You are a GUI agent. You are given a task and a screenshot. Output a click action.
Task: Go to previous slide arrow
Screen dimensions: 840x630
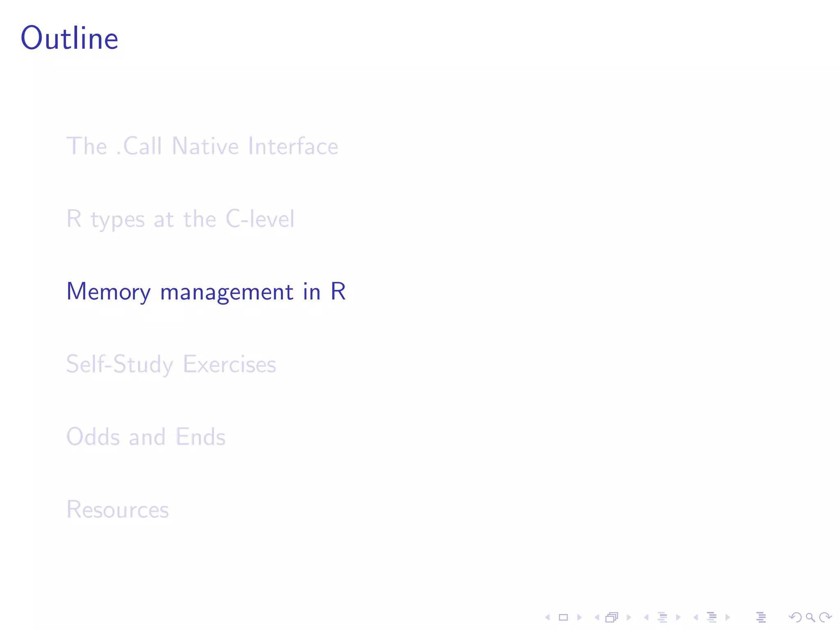point(547,617)
